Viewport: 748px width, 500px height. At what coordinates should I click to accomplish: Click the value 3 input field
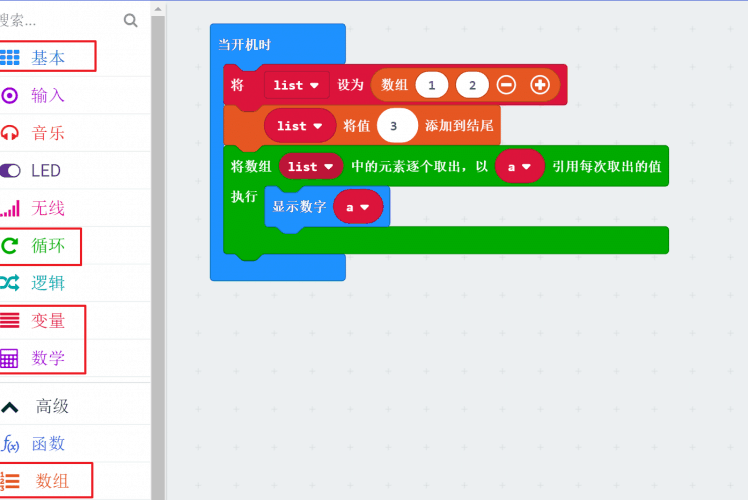click(397, 126)
